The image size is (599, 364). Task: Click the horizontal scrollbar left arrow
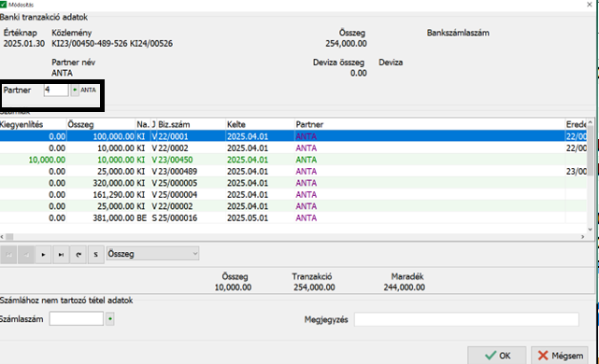click(x=2, y=236)
